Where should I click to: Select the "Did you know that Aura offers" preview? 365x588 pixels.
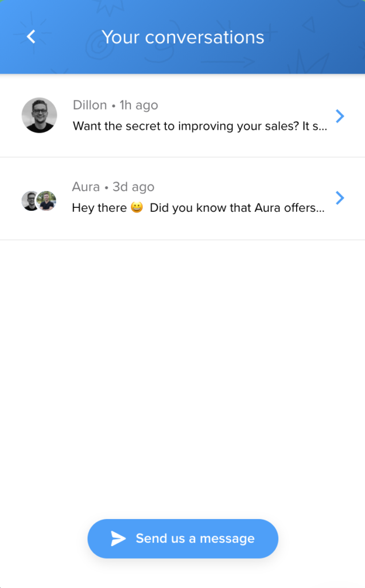tap(236, 208)
